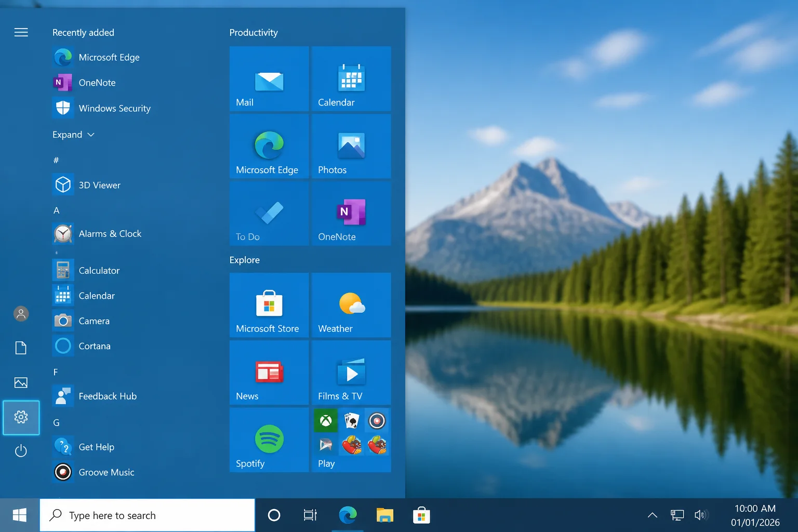
Task: Open the Microsoft Edge tile
Action: [x=269, y=146]
